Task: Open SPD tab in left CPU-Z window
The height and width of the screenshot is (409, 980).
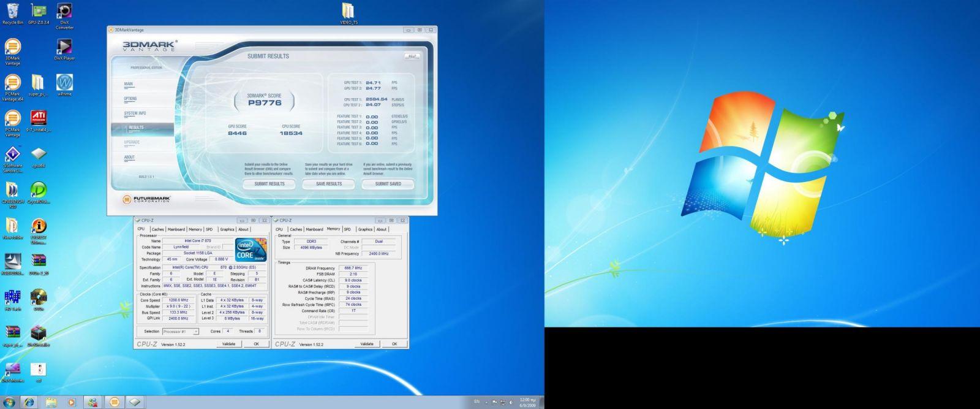Action: (x=209, y=229)
